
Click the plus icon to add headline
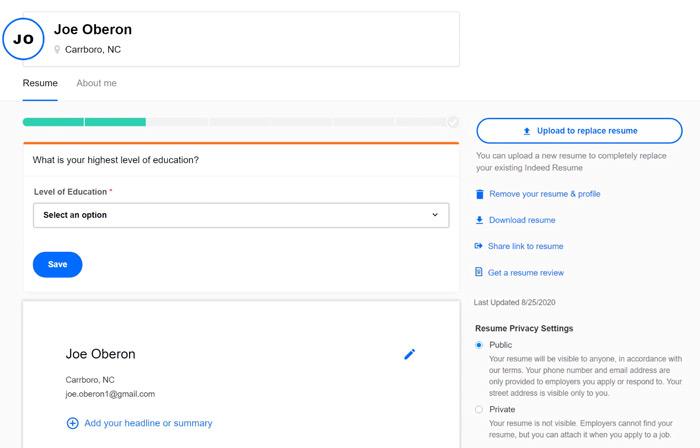pos(72,423)
